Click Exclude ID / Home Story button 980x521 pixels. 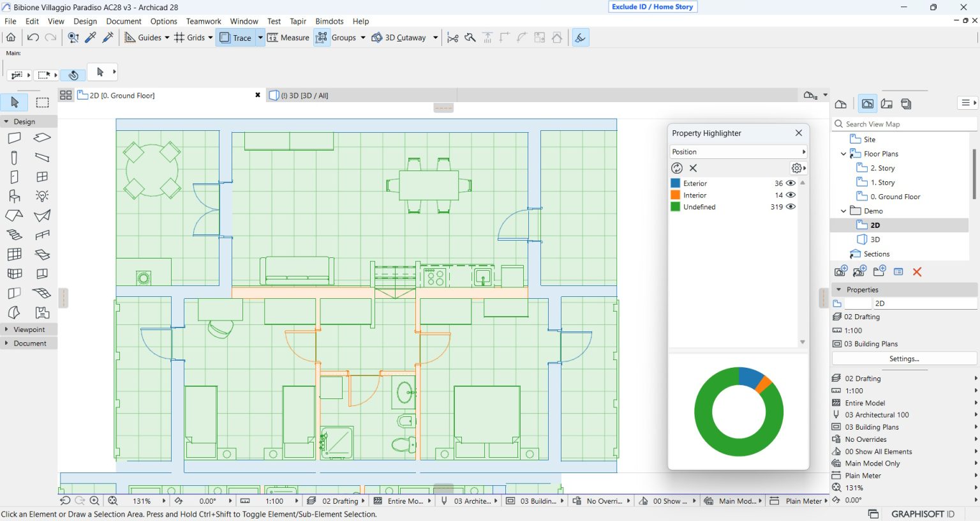pyautogui.click(x=653, y=6)
